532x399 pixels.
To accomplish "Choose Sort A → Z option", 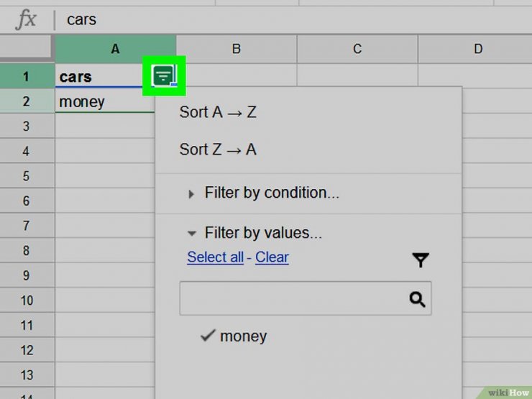I will pos(218,112).
